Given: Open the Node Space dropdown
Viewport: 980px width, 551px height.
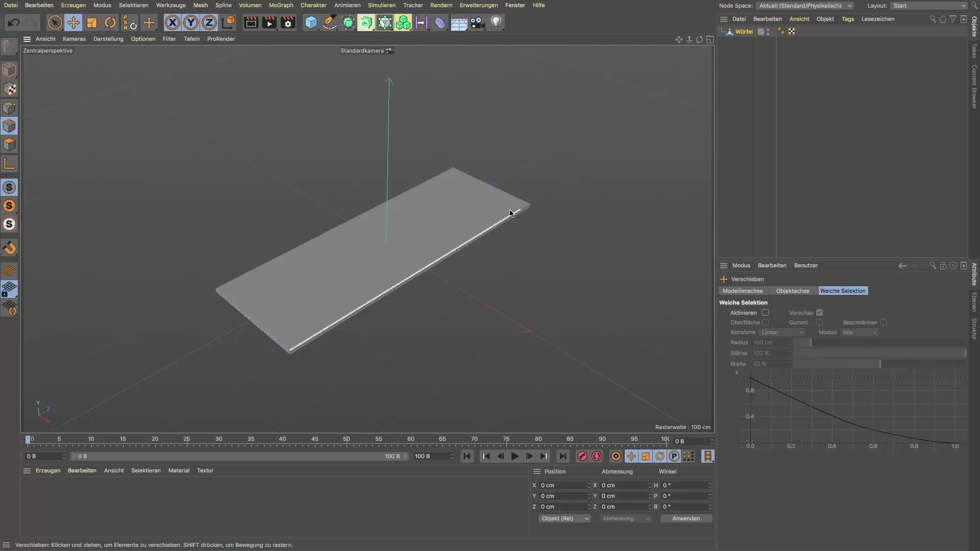Looking at the screenshot, I should pos(805,6).
